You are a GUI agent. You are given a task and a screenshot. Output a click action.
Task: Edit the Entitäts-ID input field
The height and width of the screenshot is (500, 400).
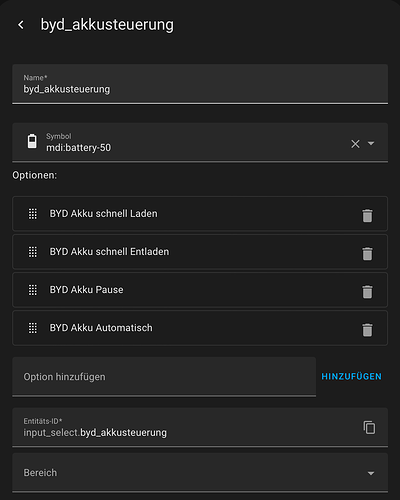point(187,427)
